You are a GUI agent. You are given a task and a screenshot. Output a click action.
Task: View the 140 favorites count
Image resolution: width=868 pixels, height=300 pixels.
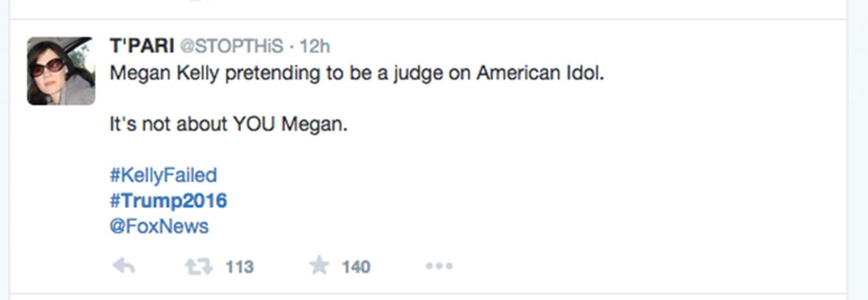[x=356, y=267]
